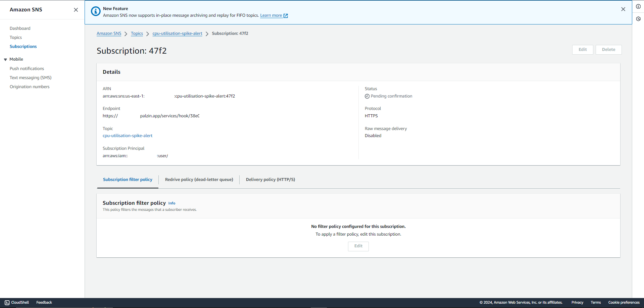
Task: Click Edit button under the no filter policy message
Action: pyautogui.click(x=358, y=246)
